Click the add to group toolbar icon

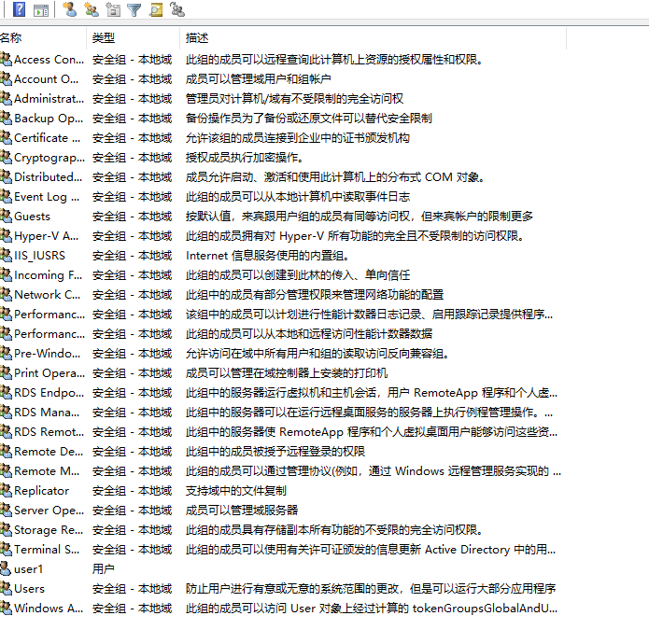coord(176,10)
